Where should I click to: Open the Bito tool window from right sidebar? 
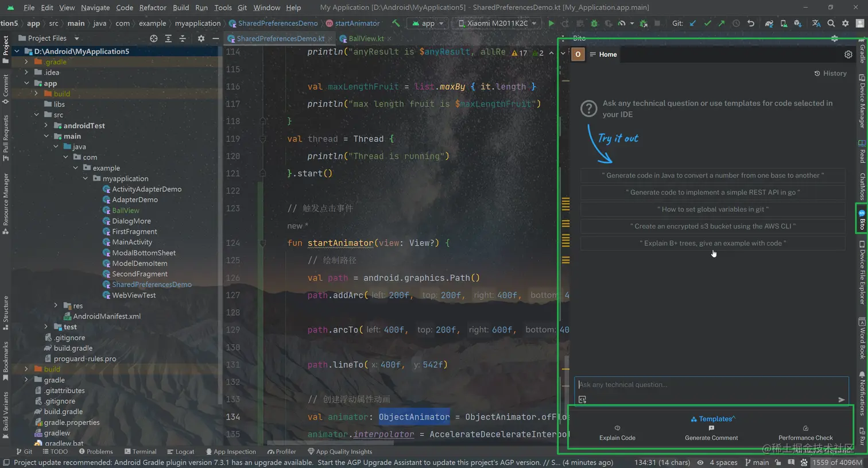[862, 218]
